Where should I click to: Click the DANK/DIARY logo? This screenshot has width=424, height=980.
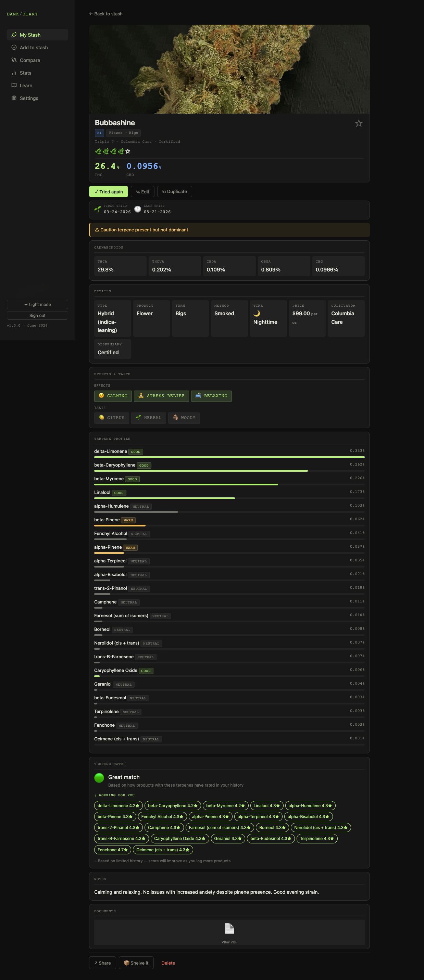click(22, 14)
